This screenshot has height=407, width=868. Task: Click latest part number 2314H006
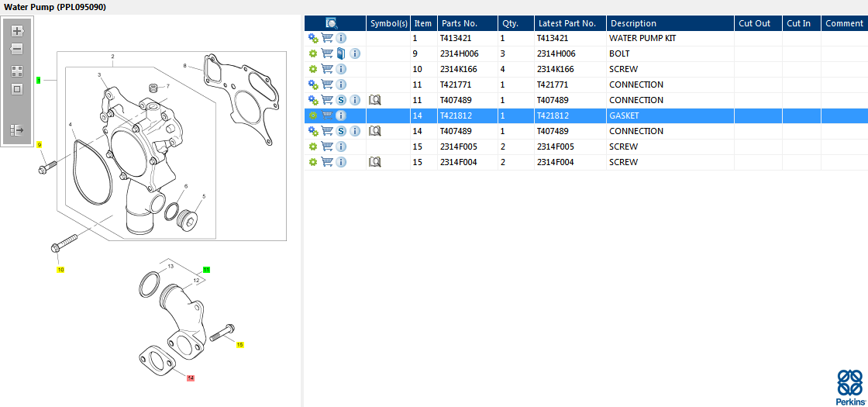[556, 53]
